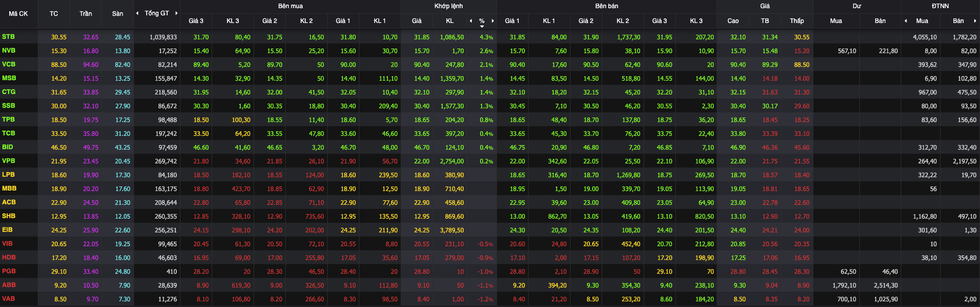Click the 4.3% change in STB row
The image size is (980, 307).
pos(486,37)
